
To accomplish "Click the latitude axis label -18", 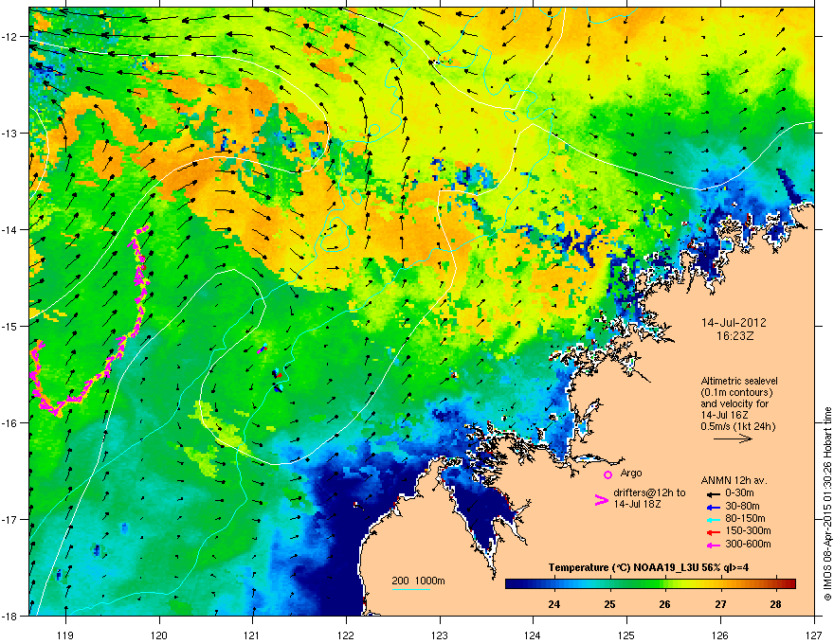I will click(10, 616).
